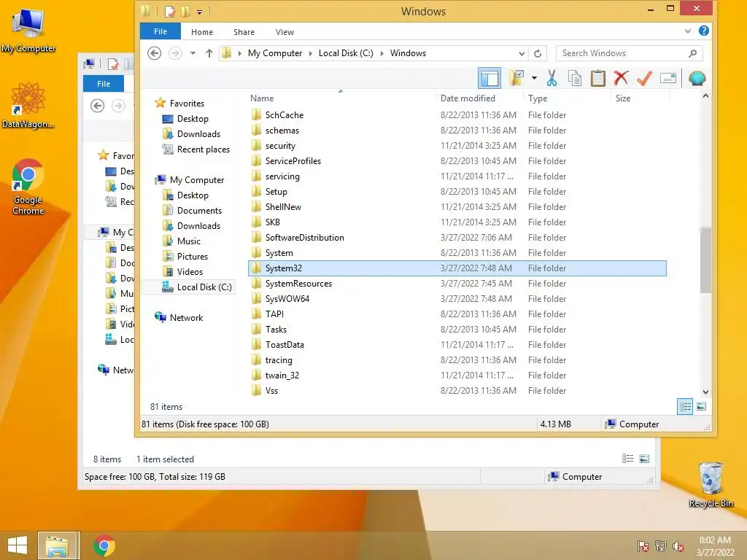Click the file list scrollbar thumb

(x=705, y=260)
